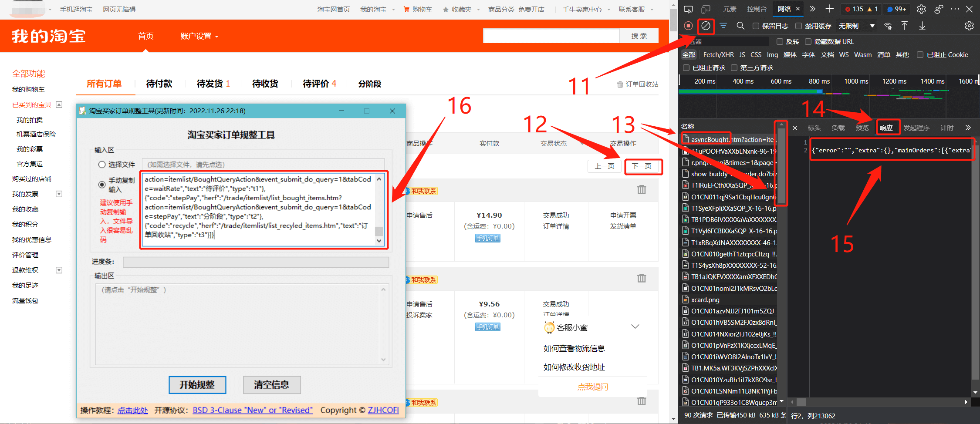Go to 上一页 of orders
The image size is (980, 424).
click(x=605, y=166)
